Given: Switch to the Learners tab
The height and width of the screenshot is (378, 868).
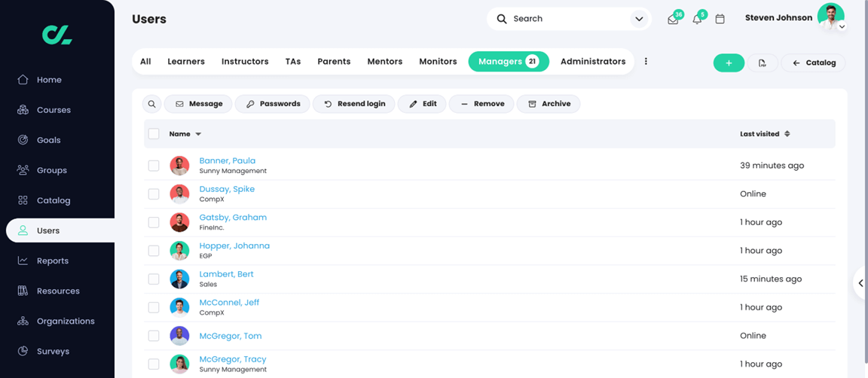Looking at the screenshot, I should pyautogui.click(x=186, y=62).
